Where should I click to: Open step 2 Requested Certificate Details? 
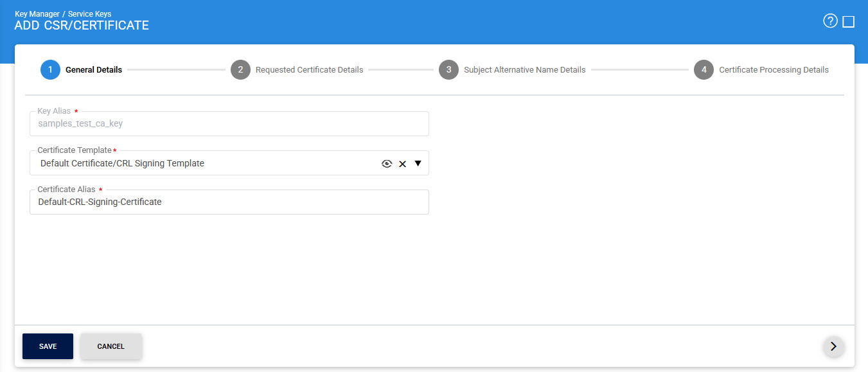pos(297,69)
